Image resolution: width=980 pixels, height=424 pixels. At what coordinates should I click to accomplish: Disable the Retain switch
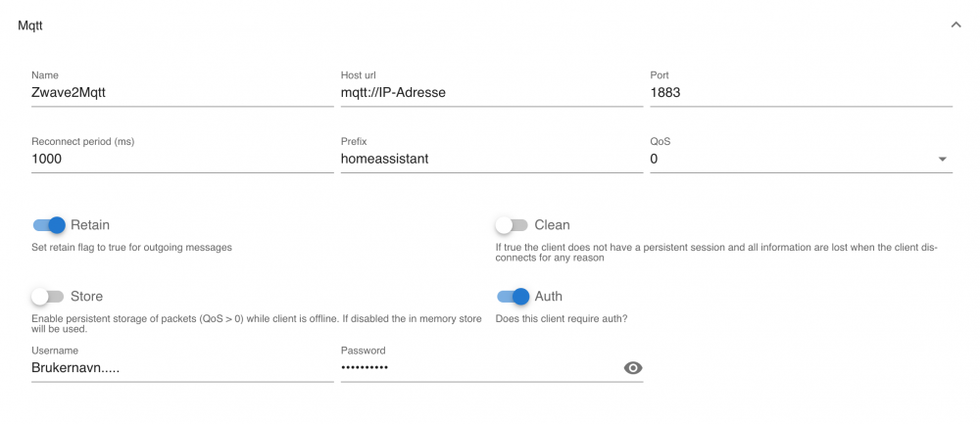pos(48,225)
